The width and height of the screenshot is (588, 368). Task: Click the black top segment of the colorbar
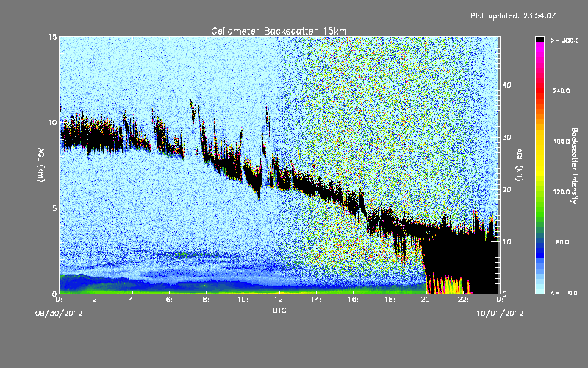(539, 39)
